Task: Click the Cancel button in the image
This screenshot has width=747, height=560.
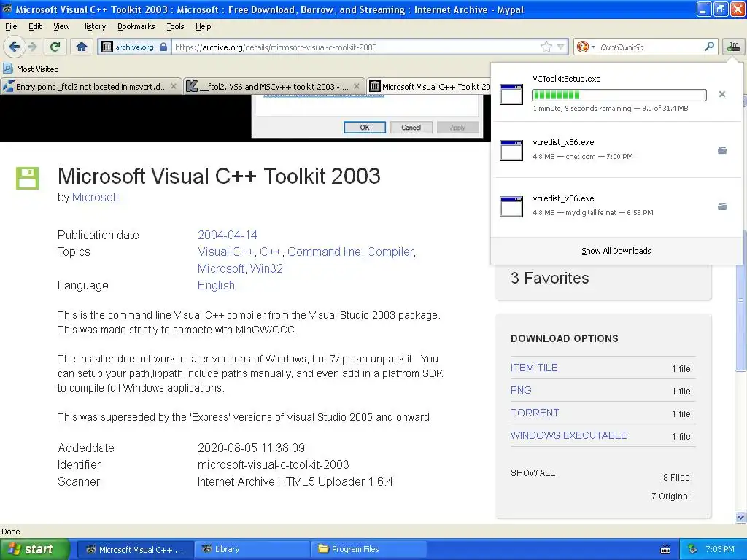Action: [411, 127]
